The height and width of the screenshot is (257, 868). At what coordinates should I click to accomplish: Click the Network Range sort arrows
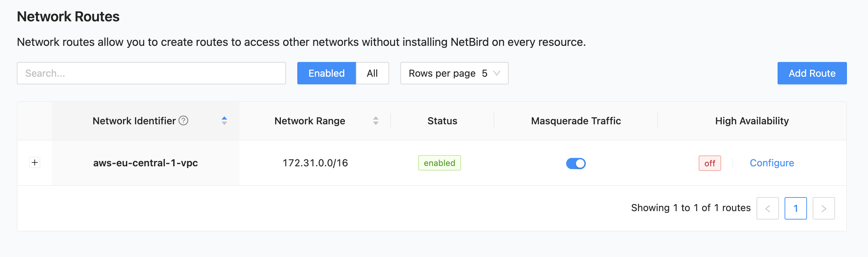[x=375, y=121]
